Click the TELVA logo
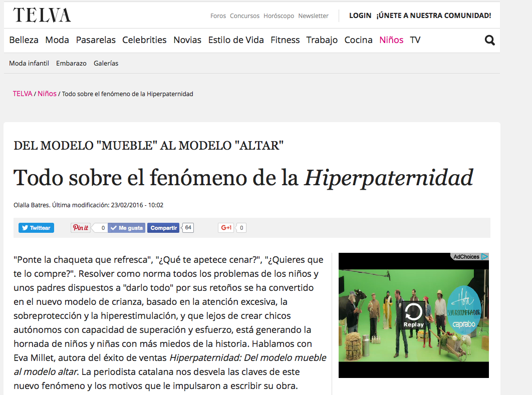This screenshot has height=395, width=532. coord(42,16)
